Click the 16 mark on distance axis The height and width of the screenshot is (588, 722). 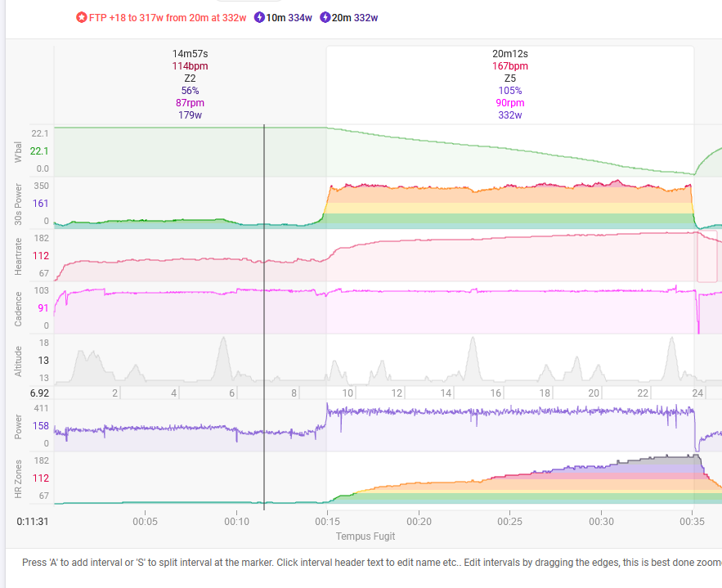[x=496, y=393]
